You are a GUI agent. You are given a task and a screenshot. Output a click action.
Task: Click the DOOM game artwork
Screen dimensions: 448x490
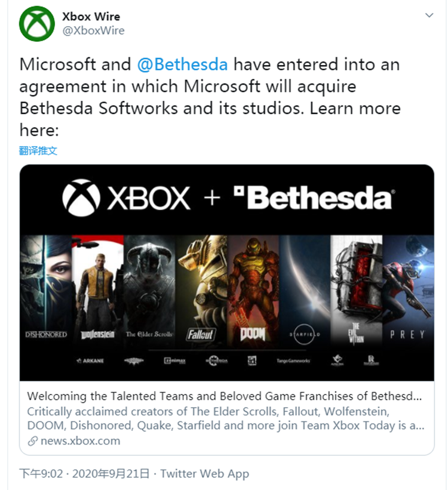click(x=253, y=286)
